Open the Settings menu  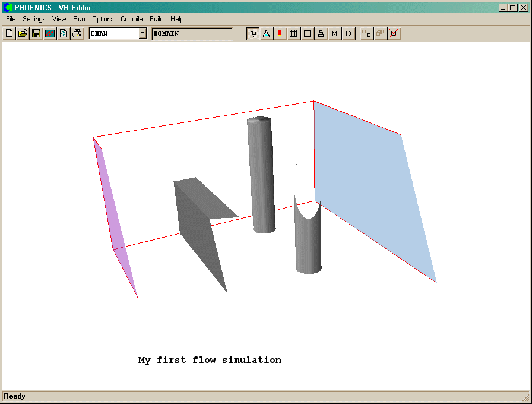(34, 19)
